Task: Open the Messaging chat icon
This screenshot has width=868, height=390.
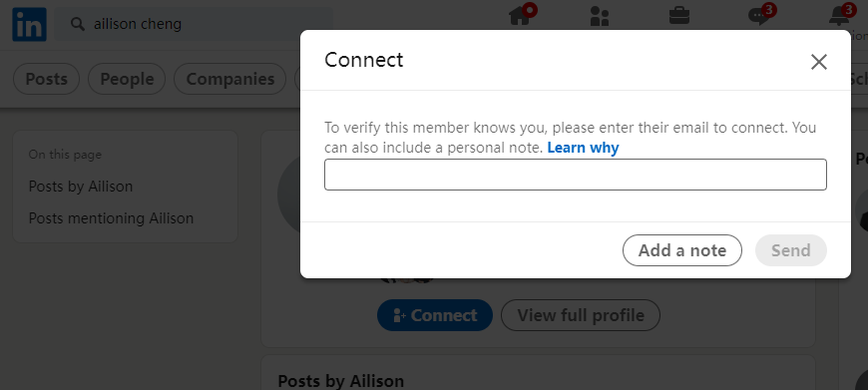Action: tap(758, 16)
